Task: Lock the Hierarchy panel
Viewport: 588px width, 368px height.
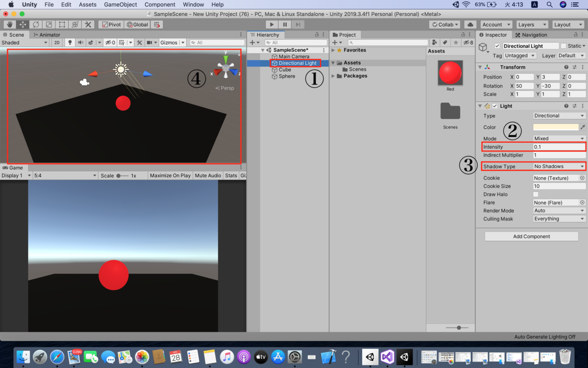Action: pyautogui.click(x=317, y=35)
